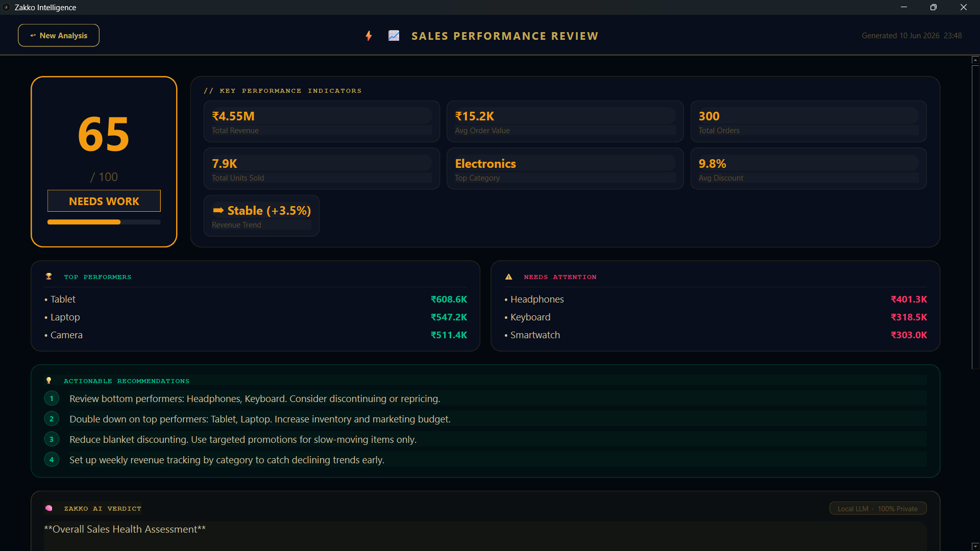This screenshot has height=551, width=980.
Task: Click the trophy icon next to Top Performers
Action: tap(49, 277)
